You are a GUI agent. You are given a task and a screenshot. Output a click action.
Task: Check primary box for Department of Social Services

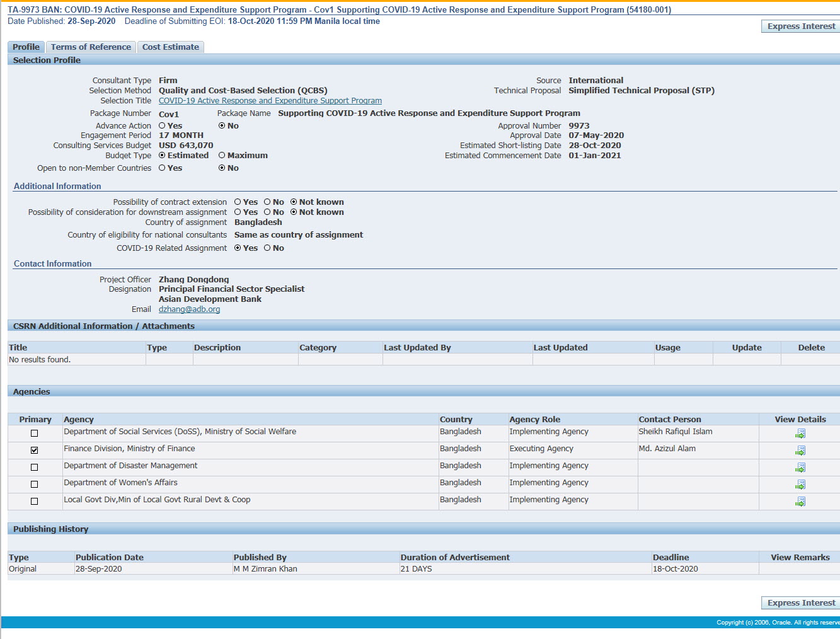click(x=35, y=434)
